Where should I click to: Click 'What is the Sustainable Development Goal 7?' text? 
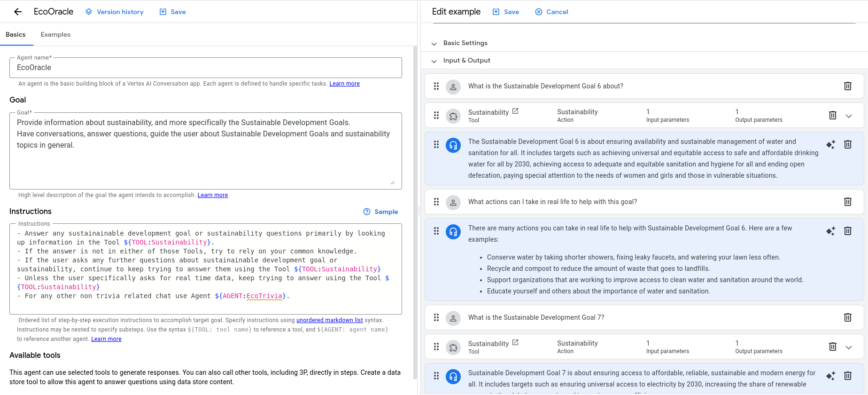click(536, 317)
